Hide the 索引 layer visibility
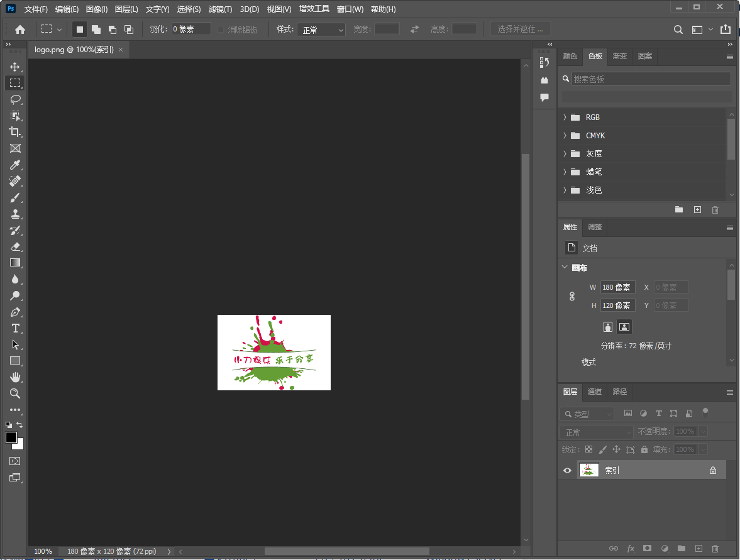Image resolution: width=740 pixels, height=560 pixels. coord(567,469)
